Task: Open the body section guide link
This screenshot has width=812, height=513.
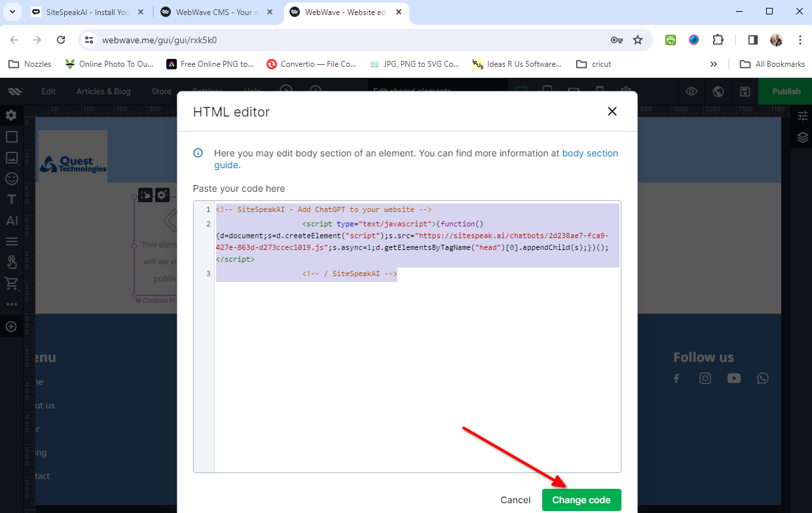Action: [589, 153]
